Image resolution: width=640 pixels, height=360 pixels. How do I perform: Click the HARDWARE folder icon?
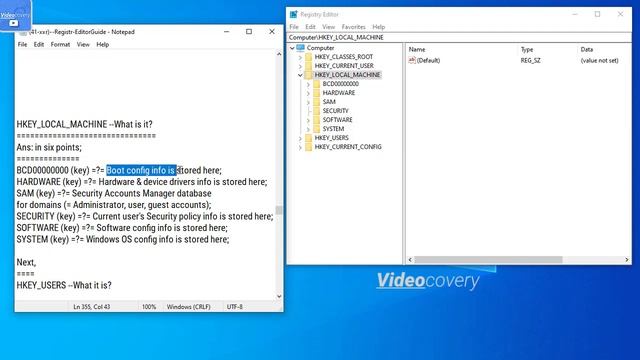pos(317,93)
